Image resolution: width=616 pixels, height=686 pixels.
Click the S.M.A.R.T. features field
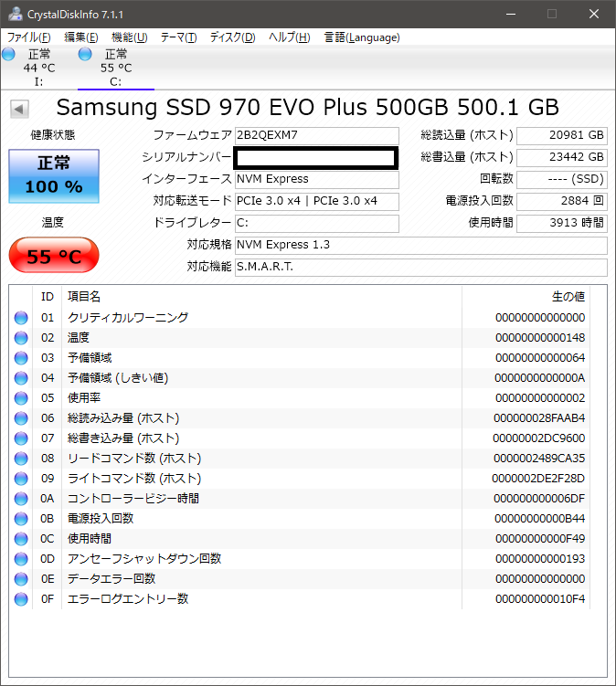[x=421, y=267]
